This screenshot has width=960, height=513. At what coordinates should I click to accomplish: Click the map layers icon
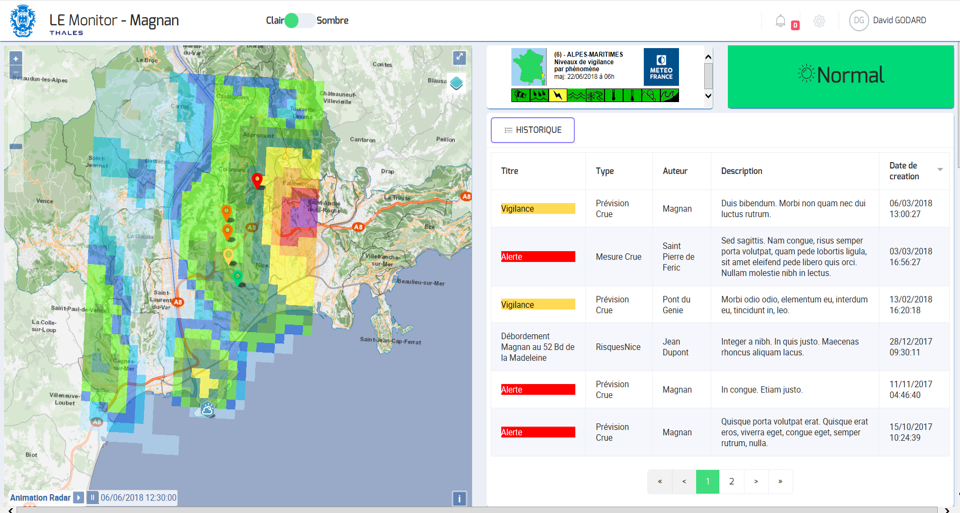pos(457,83)
